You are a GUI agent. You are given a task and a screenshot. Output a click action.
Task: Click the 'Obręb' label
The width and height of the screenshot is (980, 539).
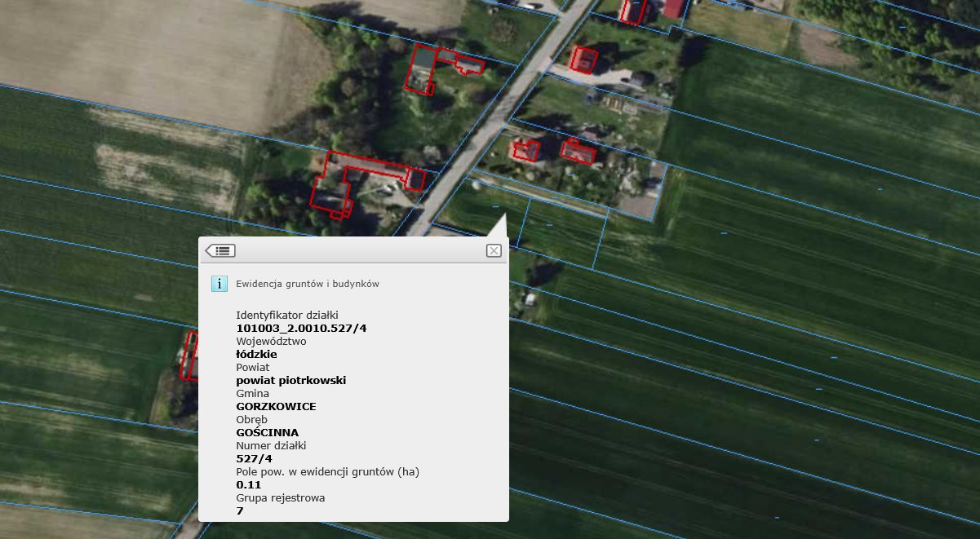(x=251, y=419)
